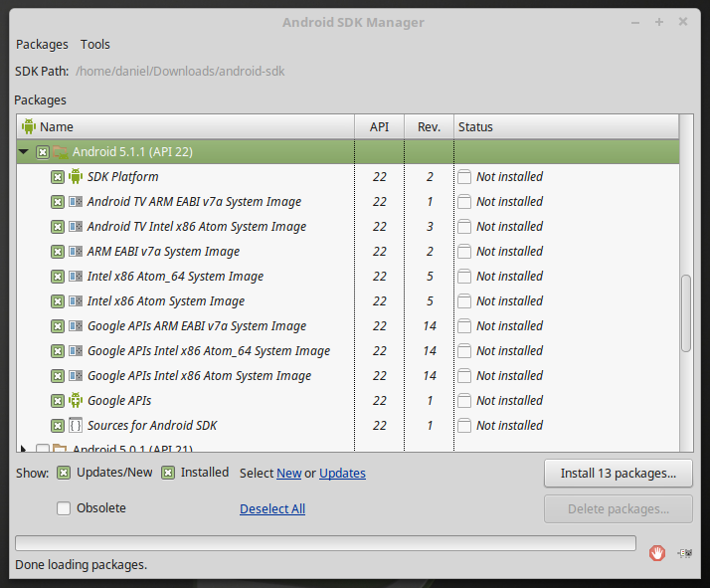Click the Android TV ARM EABI v7a image icon
Image resolution: width=710 pixels, height=588 pixels.
(x=76, y=201)
